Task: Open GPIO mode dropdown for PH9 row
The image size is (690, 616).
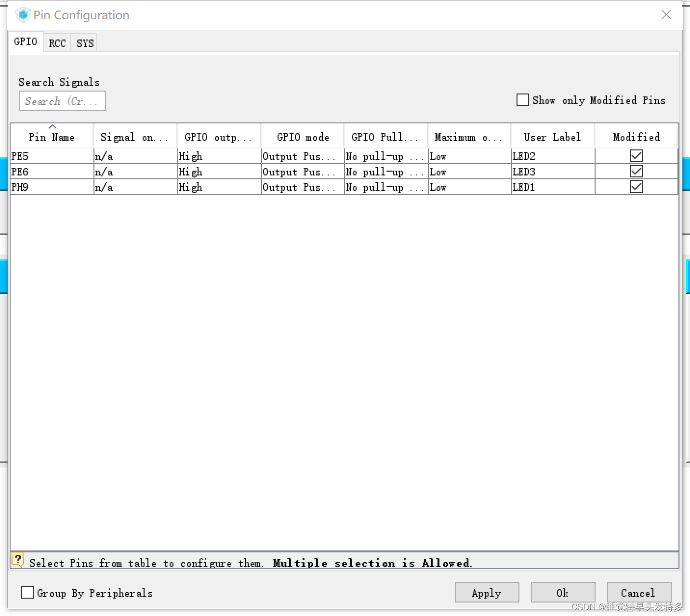Action: (302, 187)
